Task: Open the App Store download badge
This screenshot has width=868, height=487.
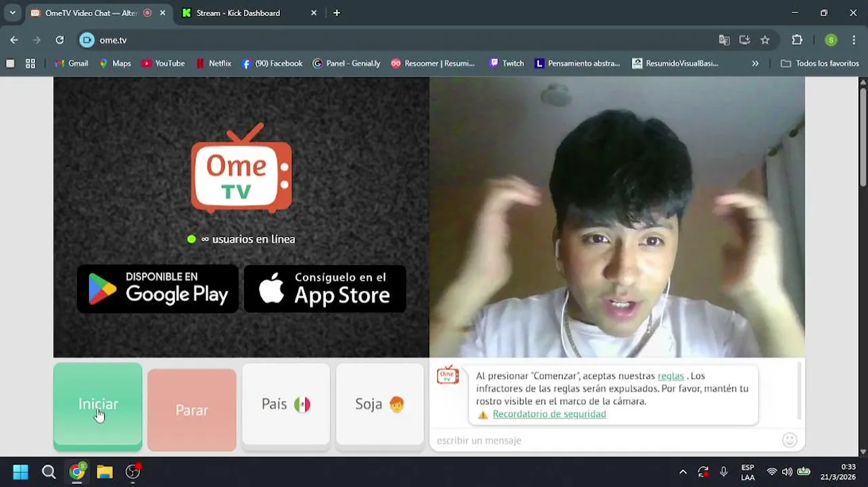Action: 325,289
